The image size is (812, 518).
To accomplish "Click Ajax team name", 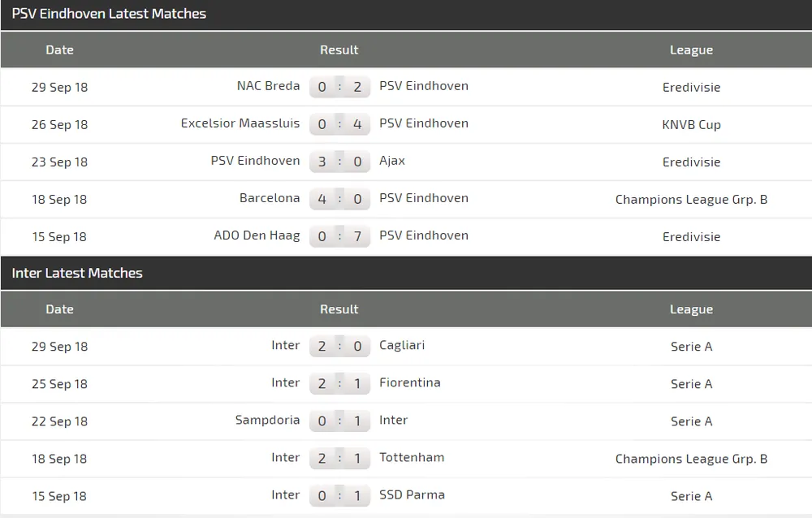I will pyautogui.click(x=392, y=161).
